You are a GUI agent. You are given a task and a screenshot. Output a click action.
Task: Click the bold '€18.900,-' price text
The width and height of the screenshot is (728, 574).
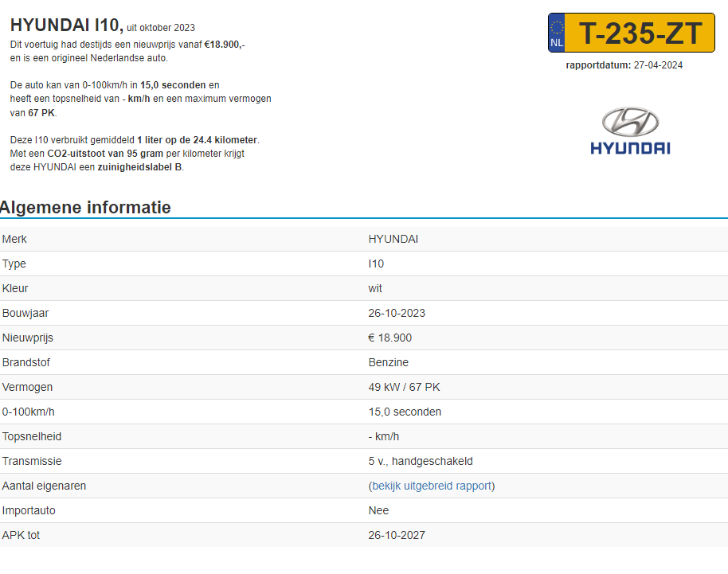pos(225,45)
